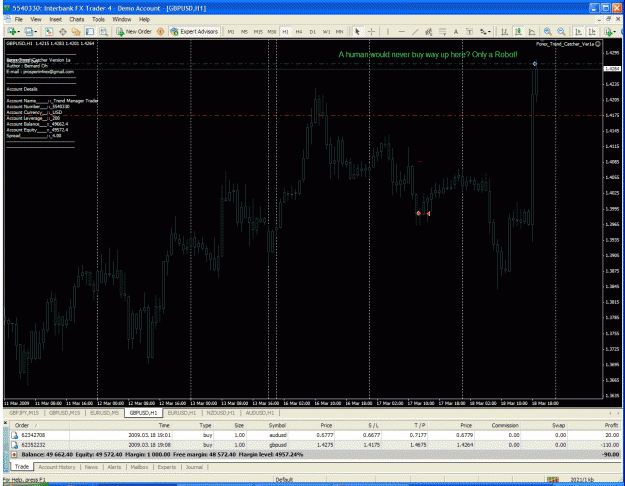Open the Tools menu
The image size is (625, 486).
[98, 19]
